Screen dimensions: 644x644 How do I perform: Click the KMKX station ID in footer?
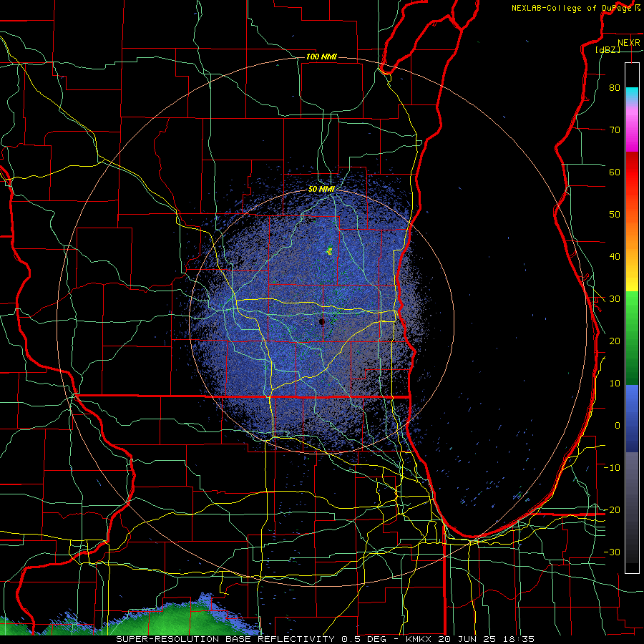click(x=420, y=639)
